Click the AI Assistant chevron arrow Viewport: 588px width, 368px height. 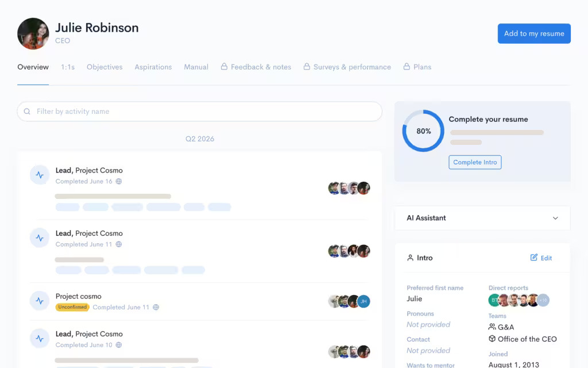click(x=555, y=218)
